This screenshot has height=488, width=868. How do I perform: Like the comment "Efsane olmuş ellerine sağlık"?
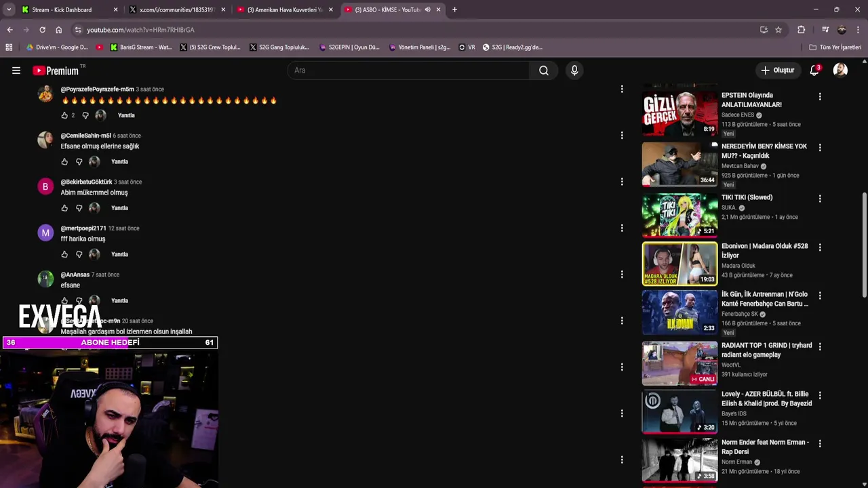click(64, 161)
